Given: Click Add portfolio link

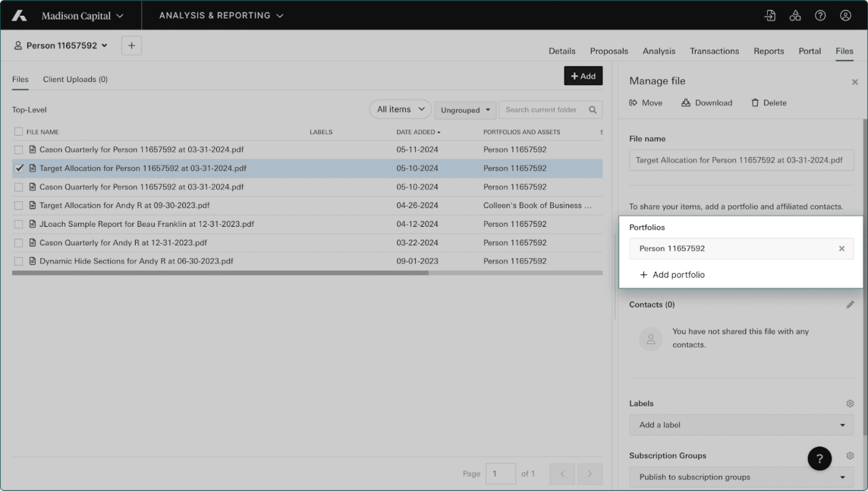Looking at the screenshot, I should [x=672, y=275].
